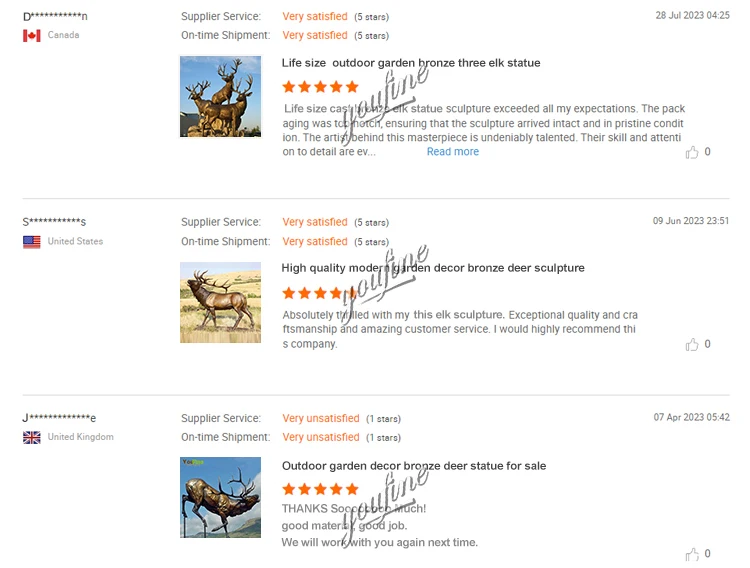
Task: Click reviewer name J**************e
Action: (59, 418)
